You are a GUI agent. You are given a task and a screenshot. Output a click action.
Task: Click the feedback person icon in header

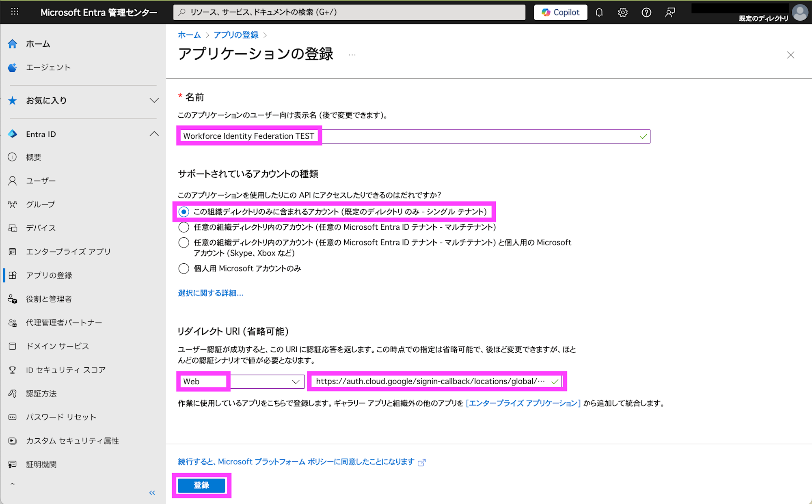coord(670,12)
